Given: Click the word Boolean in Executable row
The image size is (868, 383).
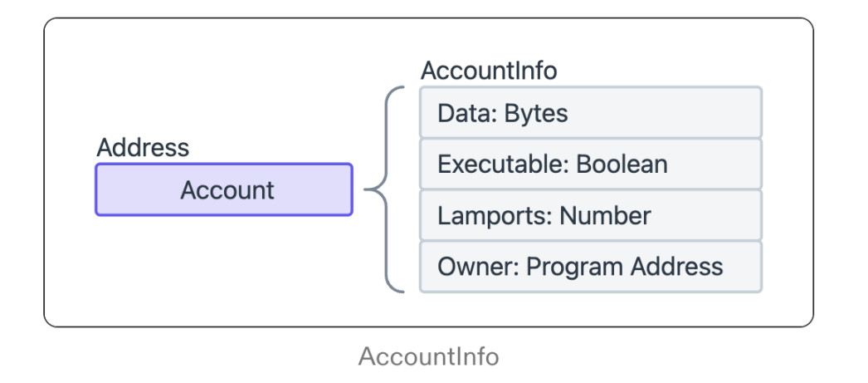Looking at the screenshot, I should [622, 164].
